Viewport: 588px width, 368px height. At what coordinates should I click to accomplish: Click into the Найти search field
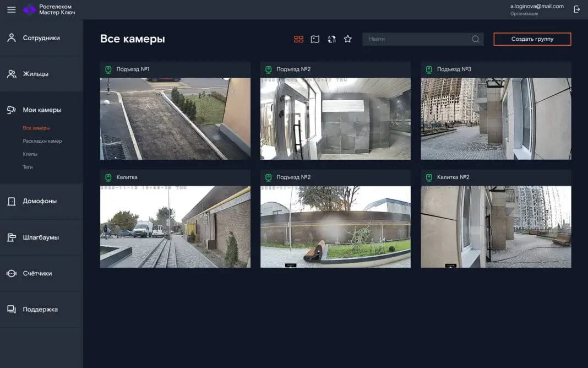coord(416,39)
